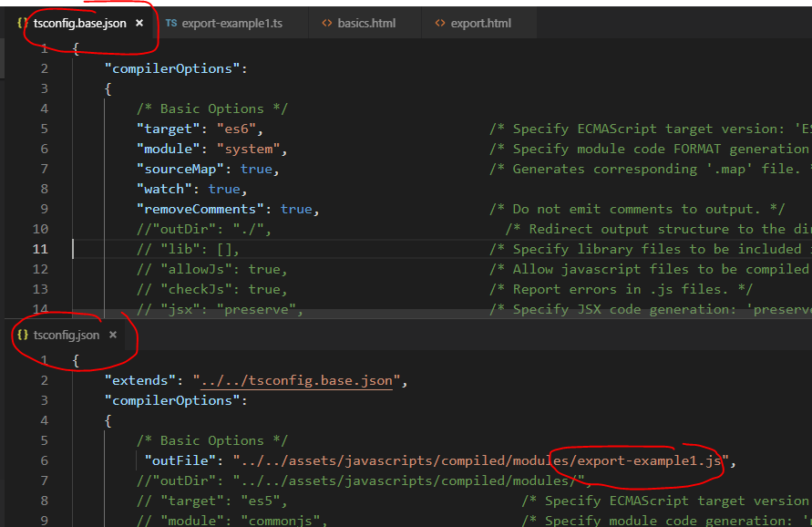Click the HTML icon on basics.html tab

coord(327,23)
